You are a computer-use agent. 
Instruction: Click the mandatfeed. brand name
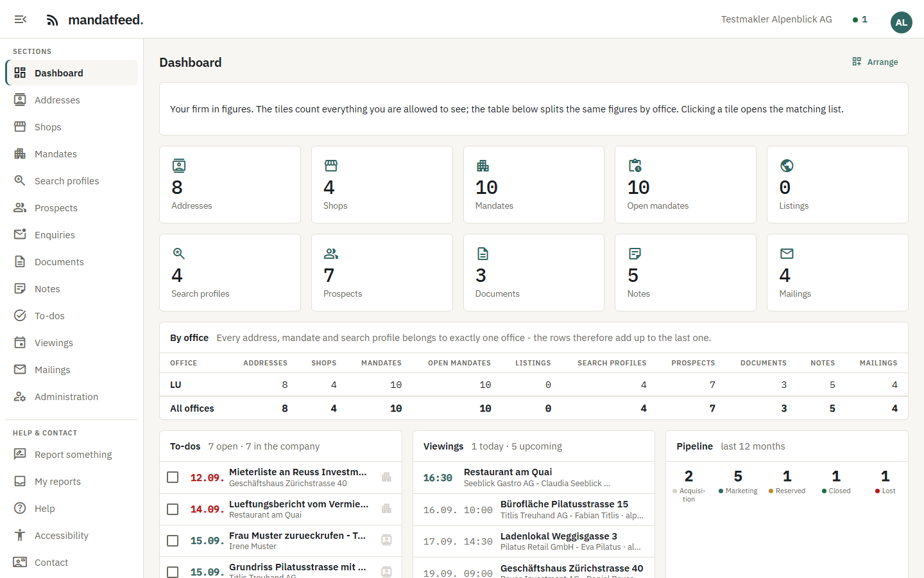(106, 20)
